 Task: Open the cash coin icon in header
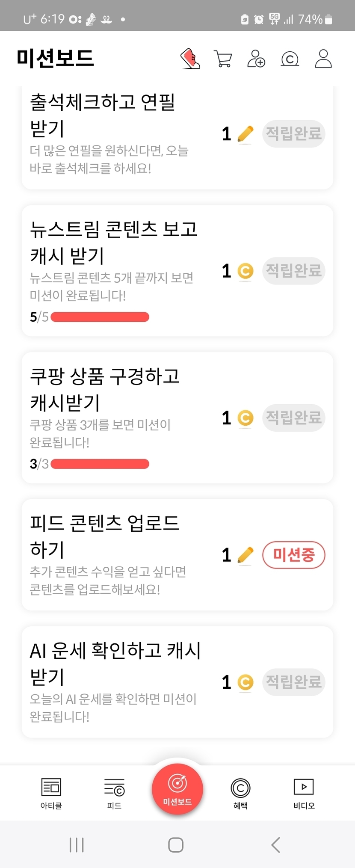coord(290,59)
